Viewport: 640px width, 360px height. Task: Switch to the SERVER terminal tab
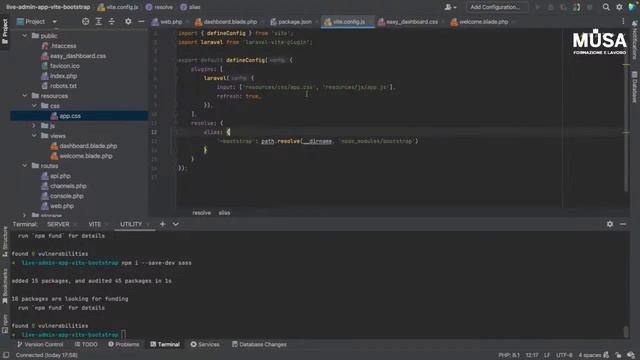click(58, 224)
